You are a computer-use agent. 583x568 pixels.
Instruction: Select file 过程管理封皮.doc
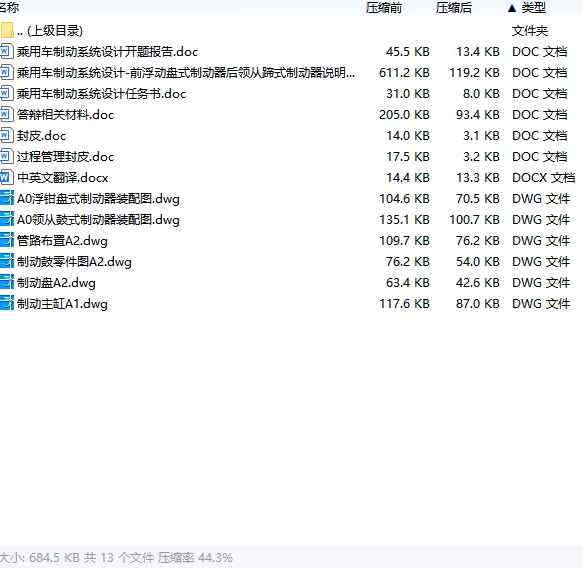[65, 156]
